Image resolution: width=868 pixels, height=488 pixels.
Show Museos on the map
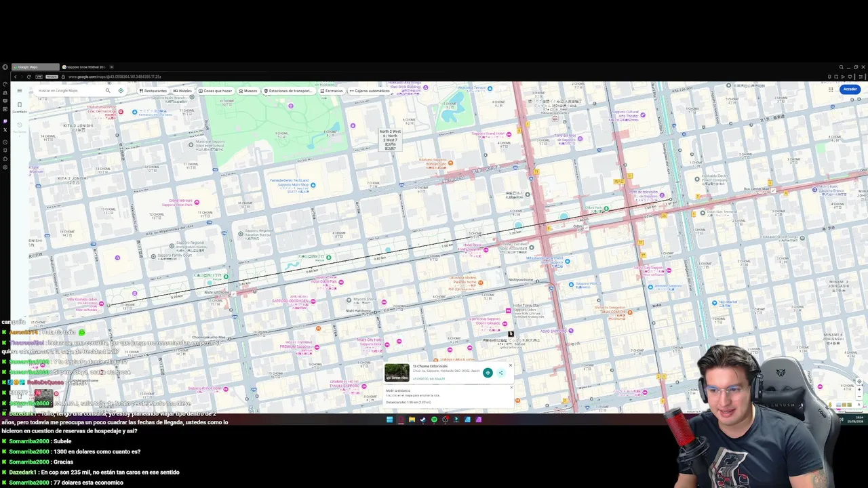(x=248, y=91)
